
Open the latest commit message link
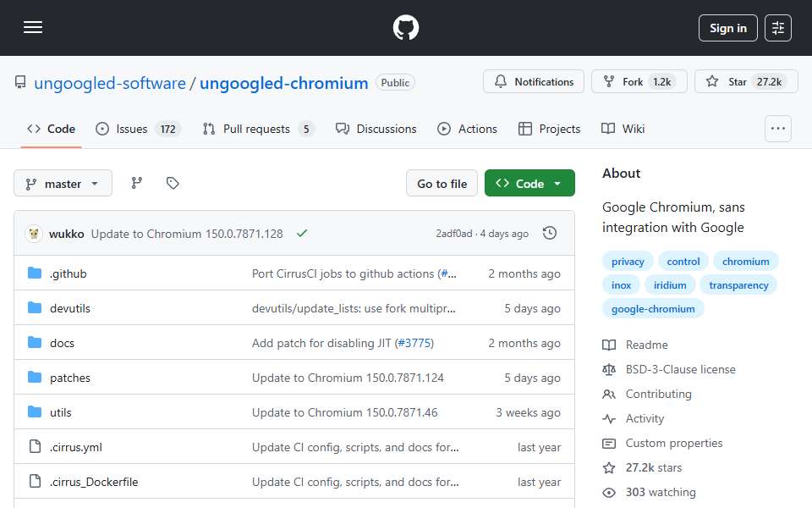tap(187, 235)
